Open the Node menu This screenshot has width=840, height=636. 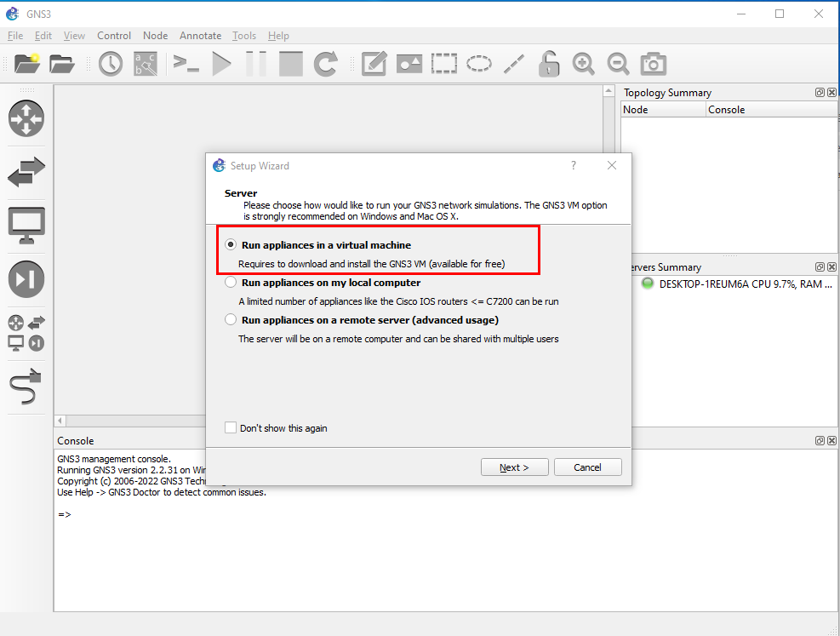(x=156, y=36)
